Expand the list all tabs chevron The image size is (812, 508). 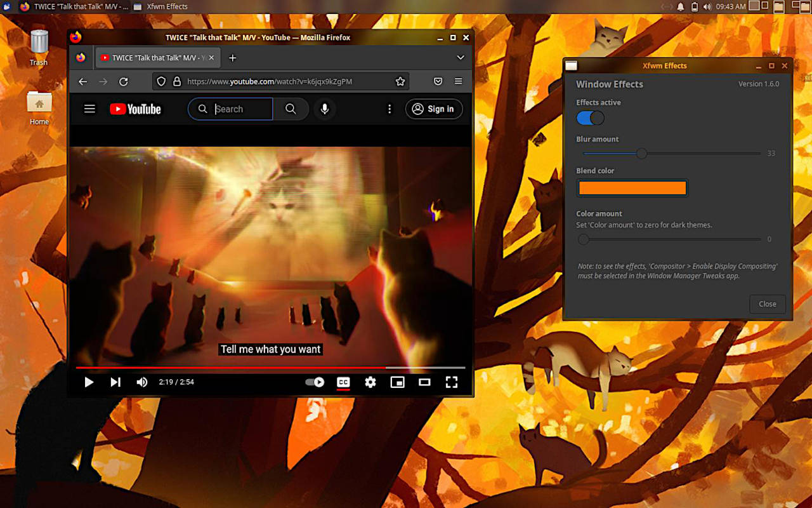pyautogui.click(x=461, y=58)
